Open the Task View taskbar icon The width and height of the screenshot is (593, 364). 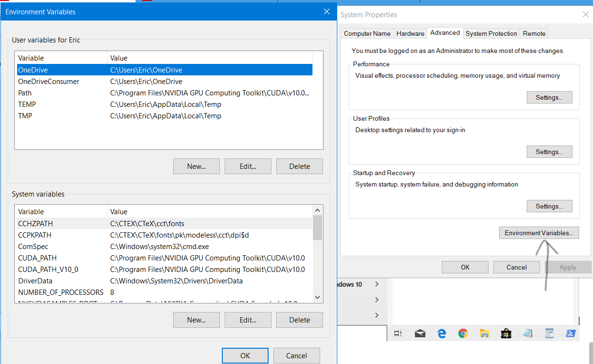pos(398,333)
